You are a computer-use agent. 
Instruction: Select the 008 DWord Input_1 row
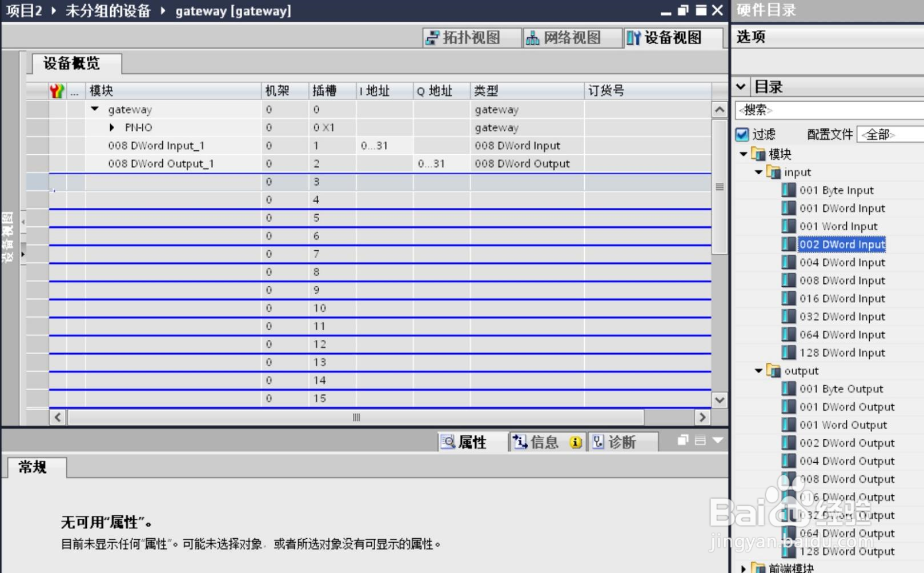pyautogui.click(x=368, y=146)
